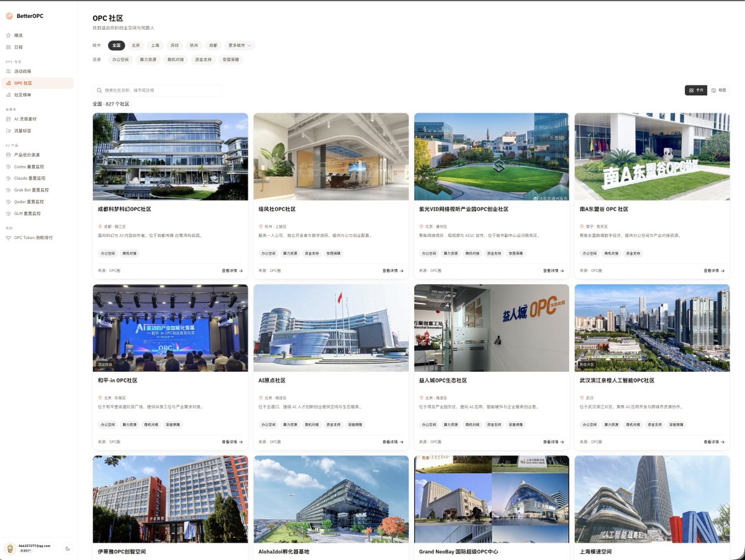Open the 成都科梦科幻OPC社区 building photo
The image size is (745, 560).
(x=170, y=156)
